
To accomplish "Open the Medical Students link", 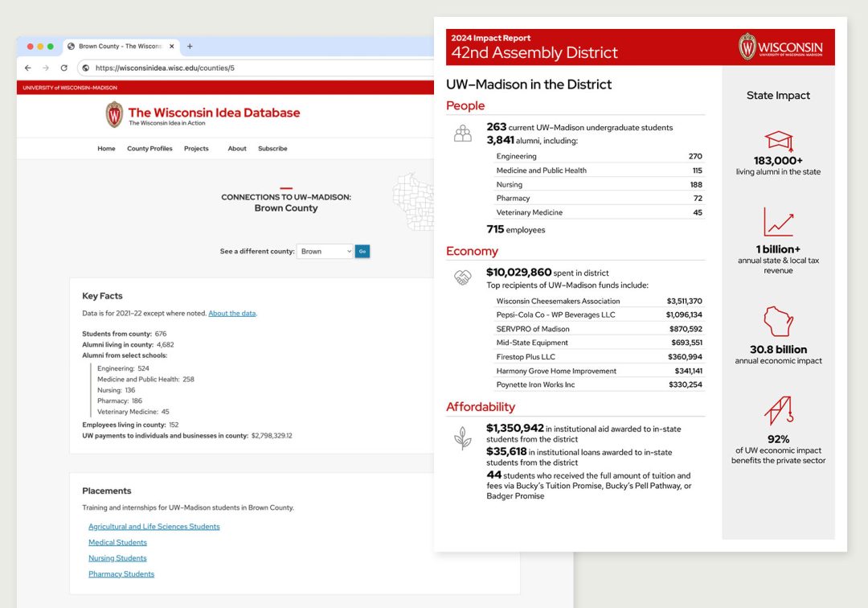I will point(117,543).
